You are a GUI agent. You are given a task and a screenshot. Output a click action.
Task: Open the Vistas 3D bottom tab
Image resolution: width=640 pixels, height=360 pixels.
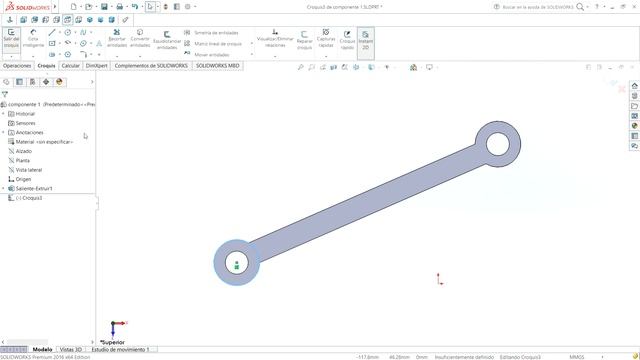click(x=71, y=350)
